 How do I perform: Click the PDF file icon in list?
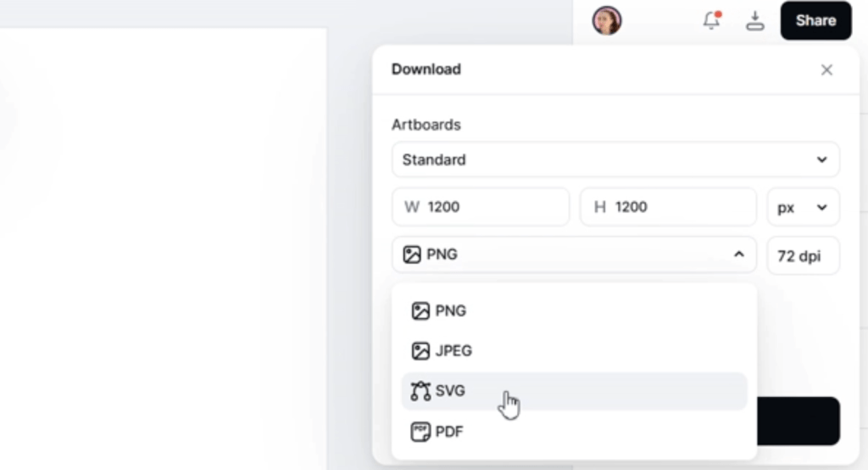(420, 432)
